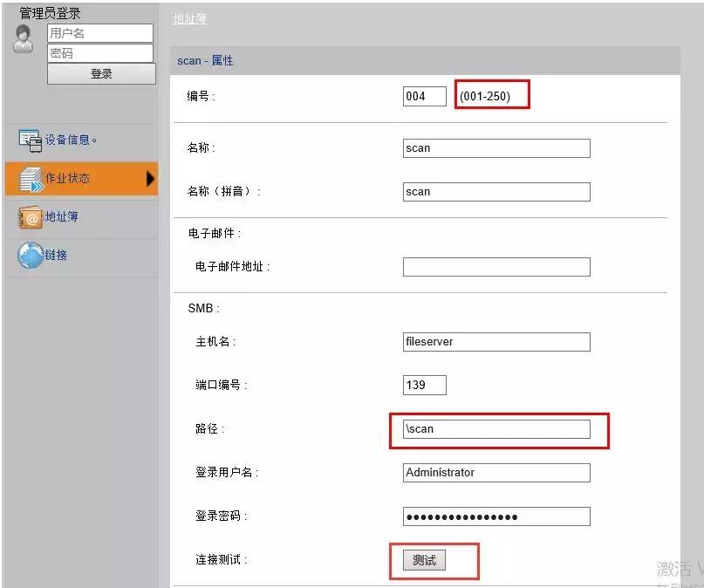Image resolution: width=704 pixels, height=588 pixels.
Task: Open the 链接 sidebar menu entry
Action: [56, 255]
